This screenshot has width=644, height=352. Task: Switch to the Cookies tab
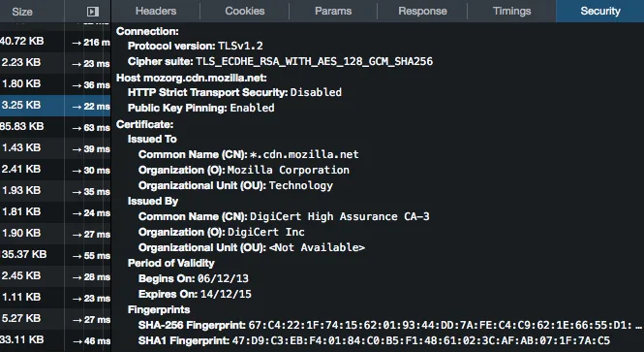(245, 11)
